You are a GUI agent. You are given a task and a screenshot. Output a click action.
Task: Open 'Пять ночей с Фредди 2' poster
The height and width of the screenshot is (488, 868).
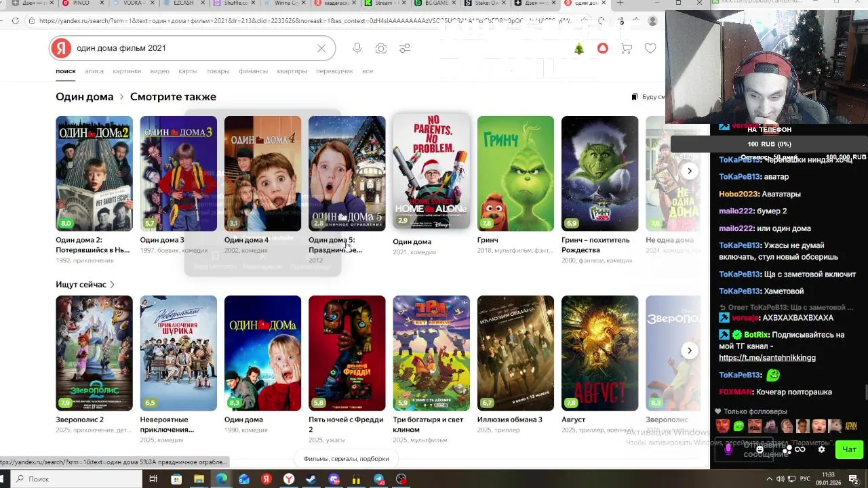pyautogui.click(x=347, y=353)
